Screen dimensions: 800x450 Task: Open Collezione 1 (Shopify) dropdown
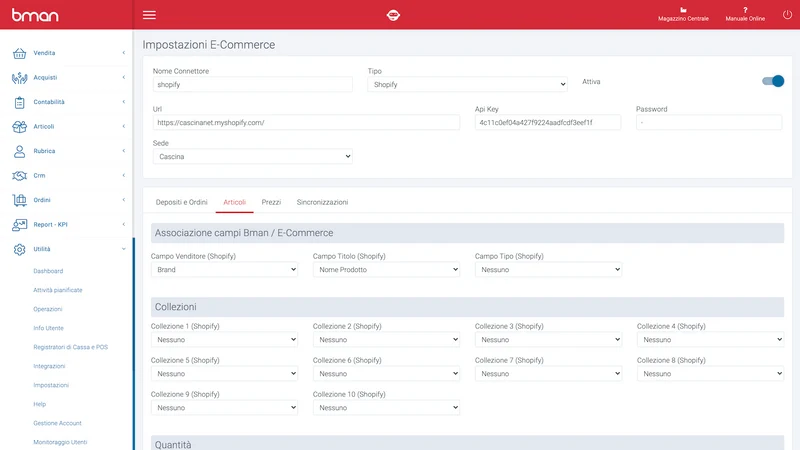click(x=224, y=339)
